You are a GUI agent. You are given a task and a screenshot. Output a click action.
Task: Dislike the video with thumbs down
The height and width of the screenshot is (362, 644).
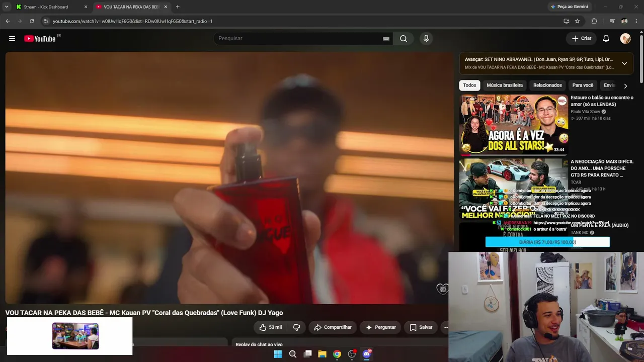[x=296, y=327]
